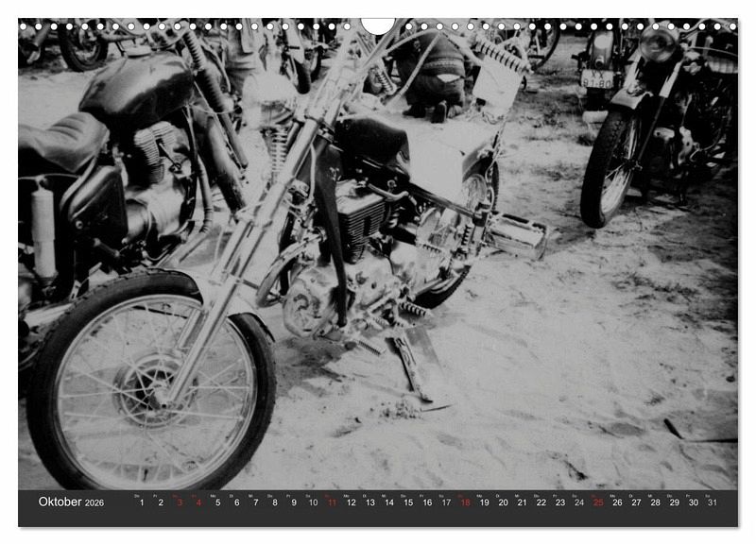Image resolution: width=756 pixels, height=545 pixels.
Task: Select day 20 in the calendar strip
Action: click(x=504, y=502)
